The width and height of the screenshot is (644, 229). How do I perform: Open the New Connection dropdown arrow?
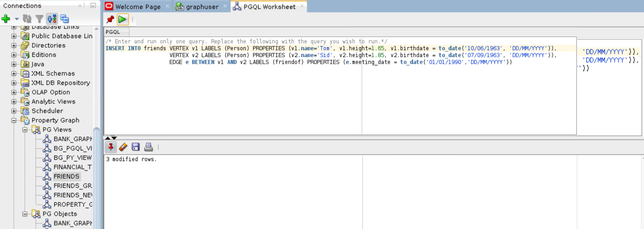16,19
